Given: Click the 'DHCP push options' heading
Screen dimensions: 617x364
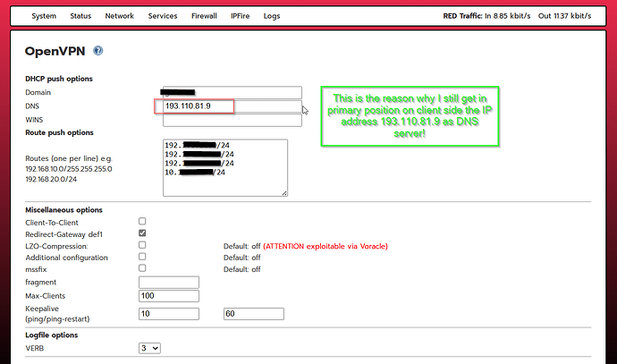Looking at the screenshot, I should point(59,79).
